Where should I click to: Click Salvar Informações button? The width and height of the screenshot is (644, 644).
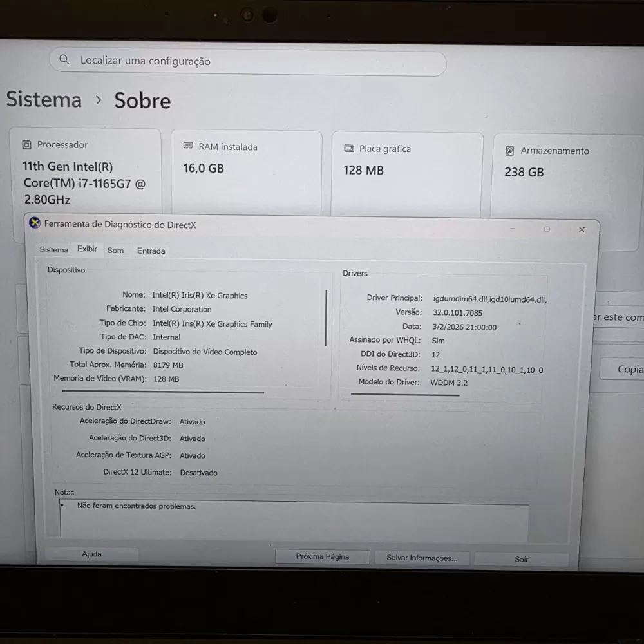point(422,558)
